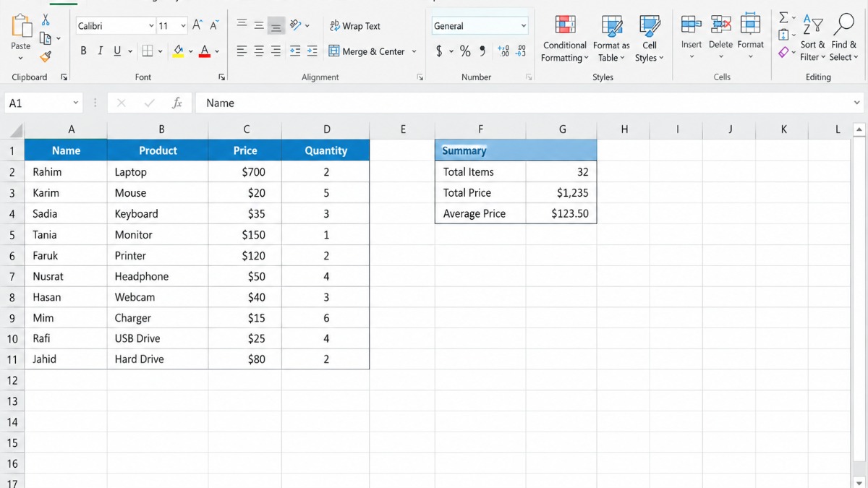Image resolution: width=868 pixels, height=488 pixels.
Task: Click Insert Function fx button
Action: tap(177, 103)
